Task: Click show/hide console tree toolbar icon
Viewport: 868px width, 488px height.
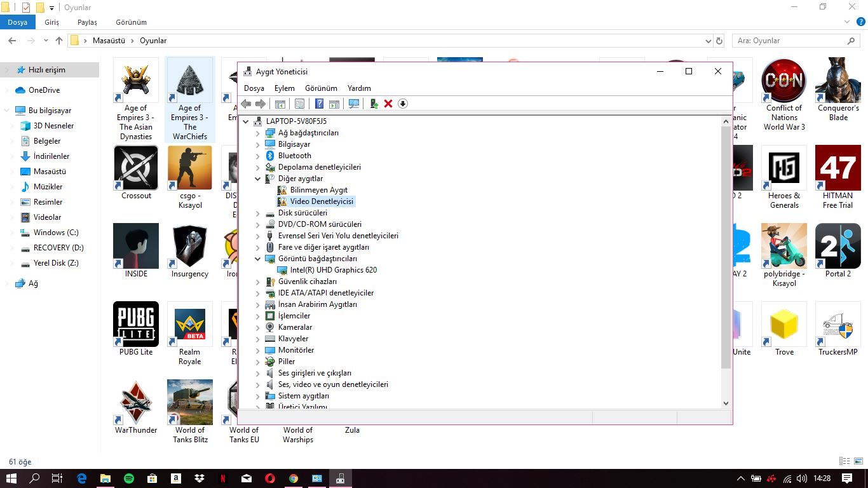Action: pyautogui.click(x=280, y=104)
